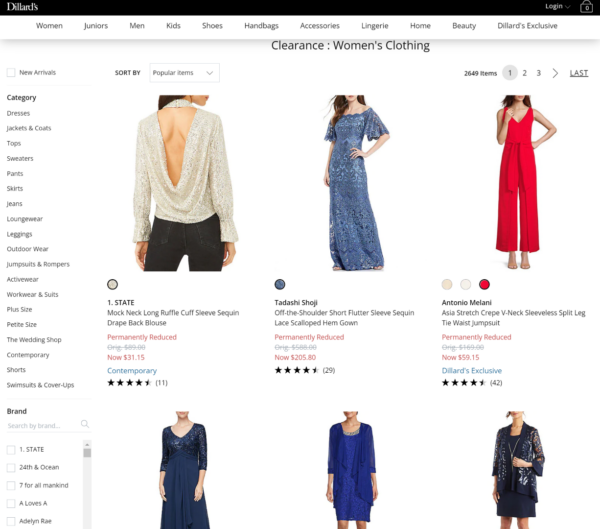The height and width of the screenshot is (529, 600).
Task: Expand the Login dropdown
Action: tap(558, 6)
